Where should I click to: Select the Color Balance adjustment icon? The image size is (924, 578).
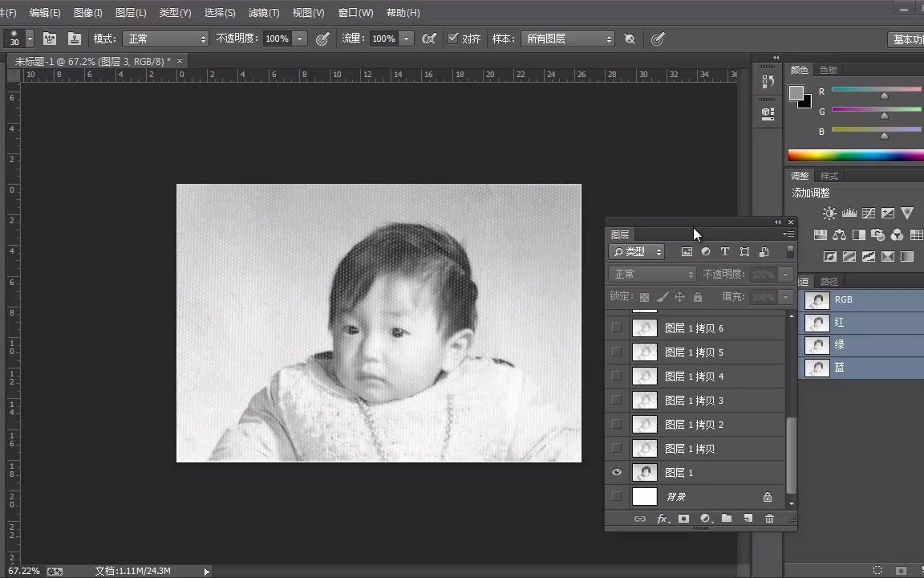839,234
